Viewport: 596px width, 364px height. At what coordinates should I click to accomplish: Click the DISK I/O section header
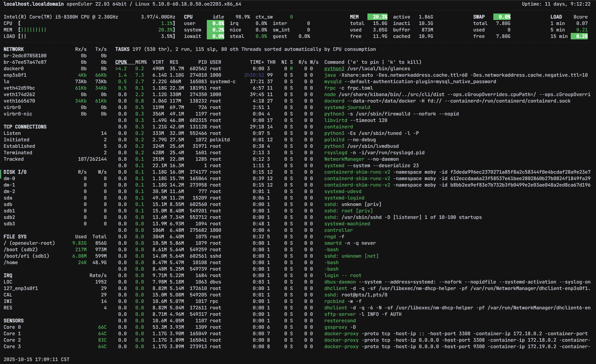pos(15,172)
